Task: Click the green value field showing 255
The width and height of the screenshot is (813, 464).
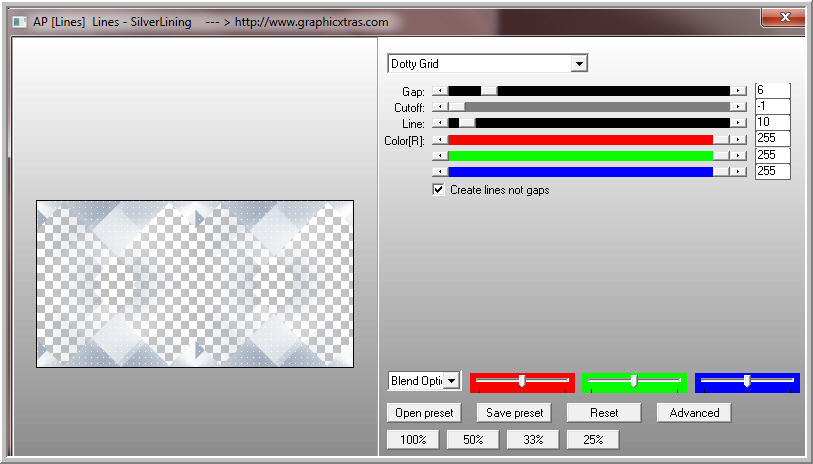Action: point(773,155)
